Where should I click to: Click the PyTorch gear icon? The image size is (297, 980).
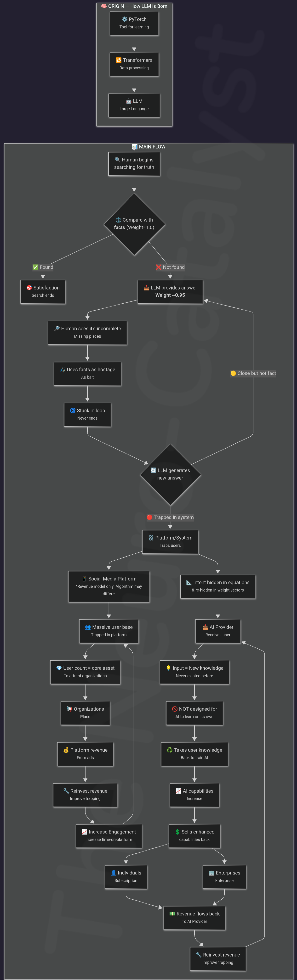[x=125, y=19]
